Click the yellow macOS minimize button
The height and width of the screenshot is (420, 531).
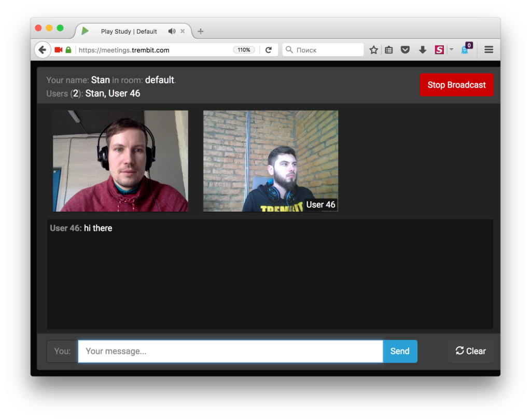pyautogui.click(x=49, y=28)
